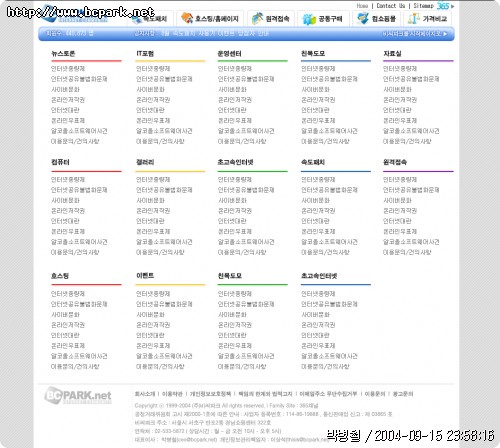Click the 원격접속 tab icon
Viewport: 500px width, 448px height.
click(x=257, y=18)
